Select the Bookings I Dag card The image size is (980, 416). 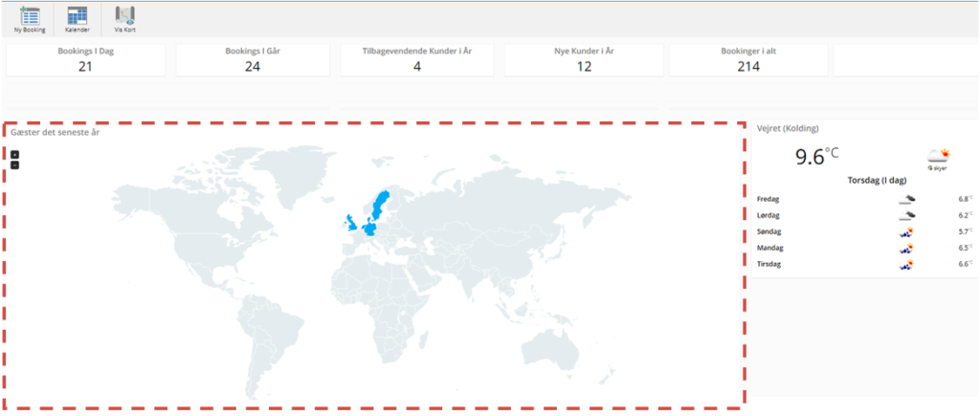(x=86, y=59)
